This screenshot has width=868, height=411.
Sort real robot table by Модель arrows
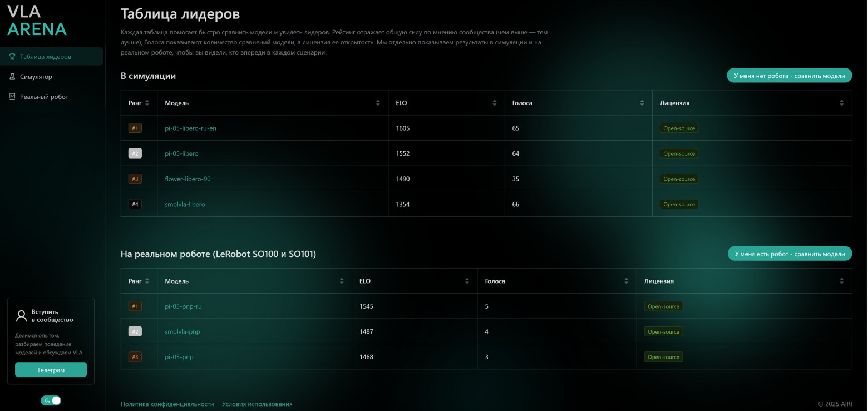click(342, 281)
